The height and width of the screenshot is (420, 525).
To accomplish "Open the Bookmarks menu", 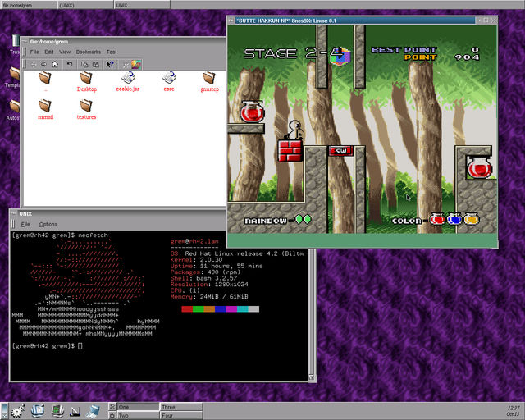I will click(89, 52).
